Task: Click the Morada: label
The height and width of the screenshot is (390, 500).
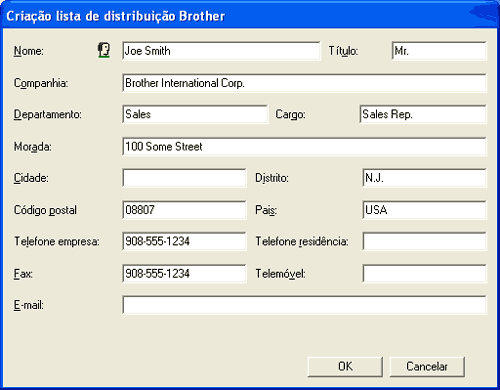Action: (33, 146)
